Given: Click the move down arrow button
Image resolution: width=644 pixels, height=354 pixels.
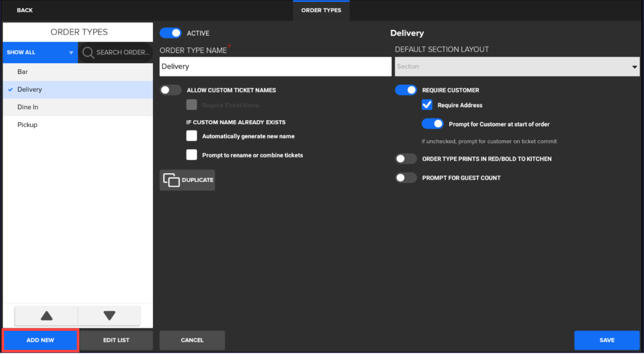Looking at the screenshot, I should coord(109,316).
